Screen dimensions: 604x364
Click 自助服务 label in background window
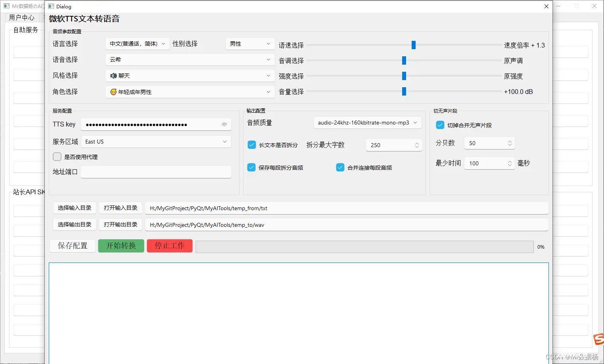pyautogui.click(x=26, y=30)
